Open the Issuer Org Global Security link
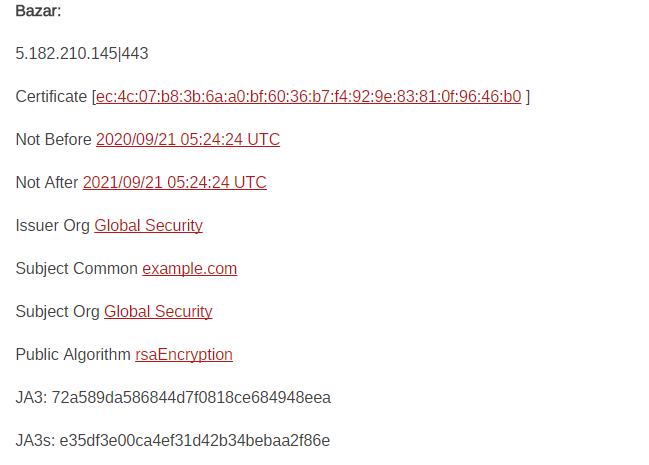The image size is (649, 465). [x=148, y=226]
